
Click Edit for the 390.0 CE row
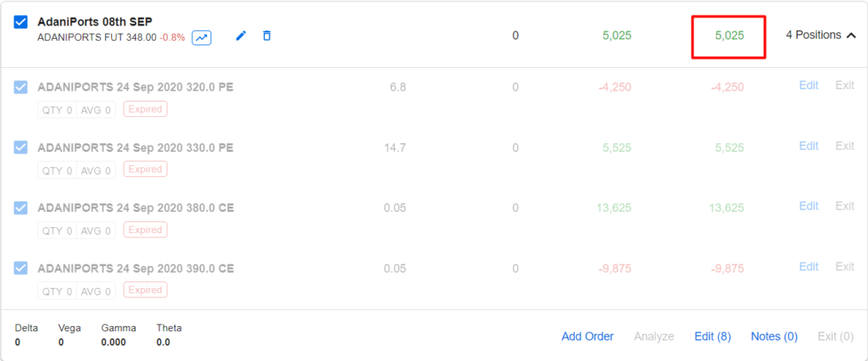[809, 267]
